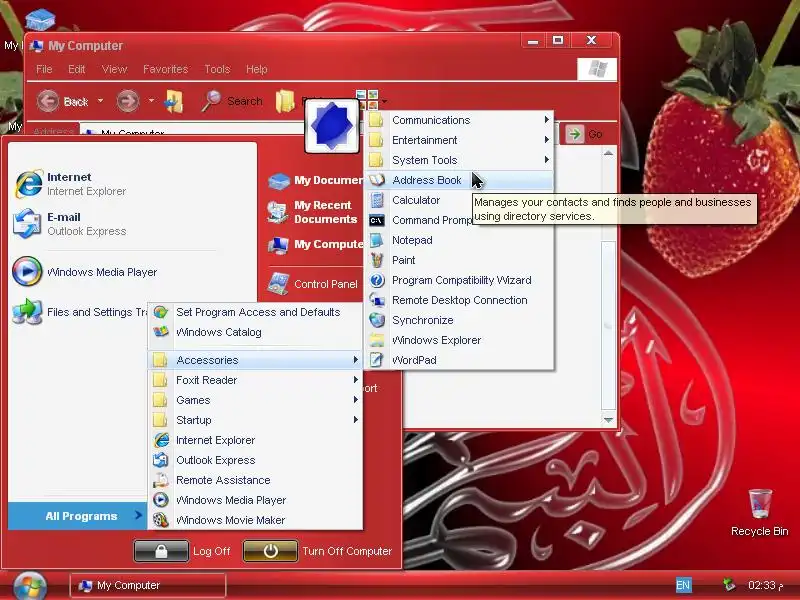Viewport: 800px width, 600px height.
Task: Click the Files and Settings Transfer icon
Action: point(27,312)
